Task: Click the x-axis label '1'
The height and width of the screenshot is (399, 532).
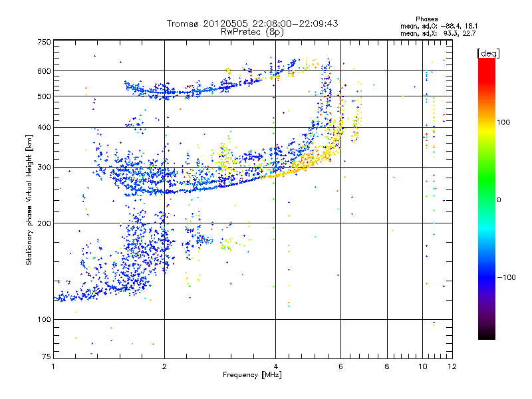Action: 53,366
